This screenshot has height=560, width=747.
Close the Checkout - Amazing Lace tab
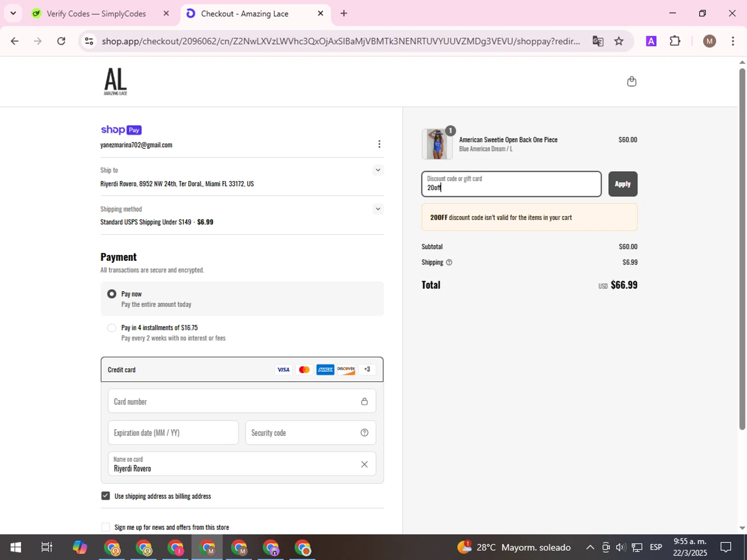tap(321, 13)
